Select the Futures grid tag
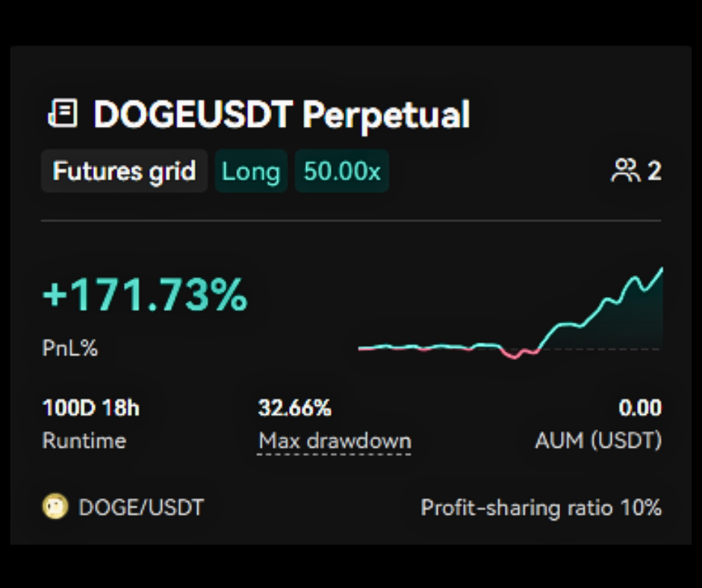This screenshot has height=588, width=702. [124, 172]
